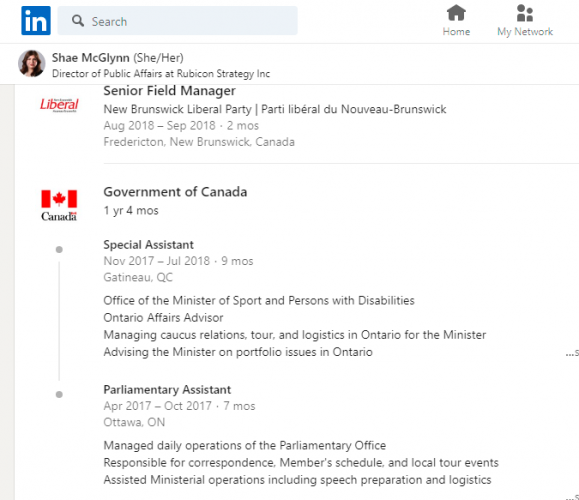Open Shae McGlynn's profile photo
The image size is (579, 500).
pyautogui.click(x=32, y=64)
